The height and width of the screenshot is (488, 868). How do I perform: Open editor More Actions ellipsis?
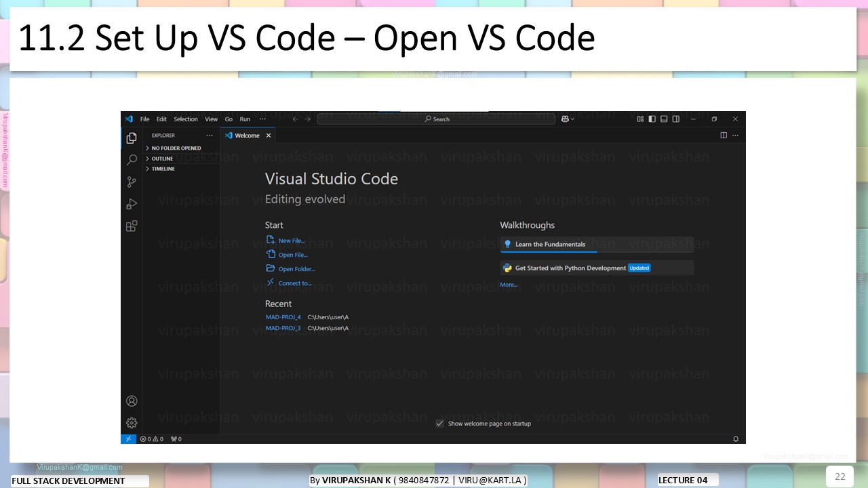[735, 136]
